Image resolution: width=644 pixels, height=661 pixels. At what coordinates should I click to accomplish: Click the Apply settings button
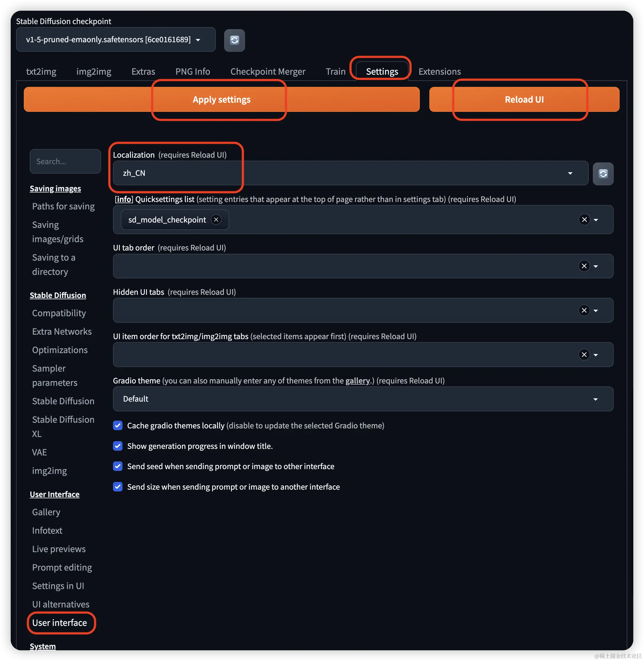[222, 99]
